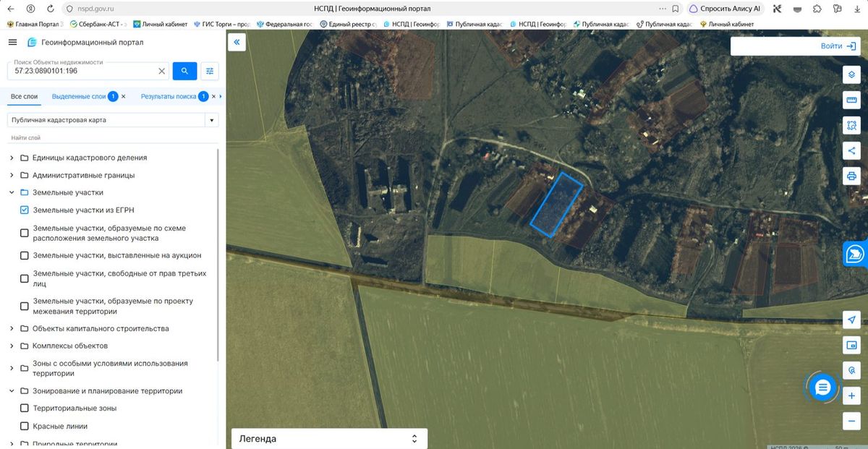Image resolution: width=868 pixels, height=449 pixels.
Task: Open the Выделенные слои tab
Action: 79,96
